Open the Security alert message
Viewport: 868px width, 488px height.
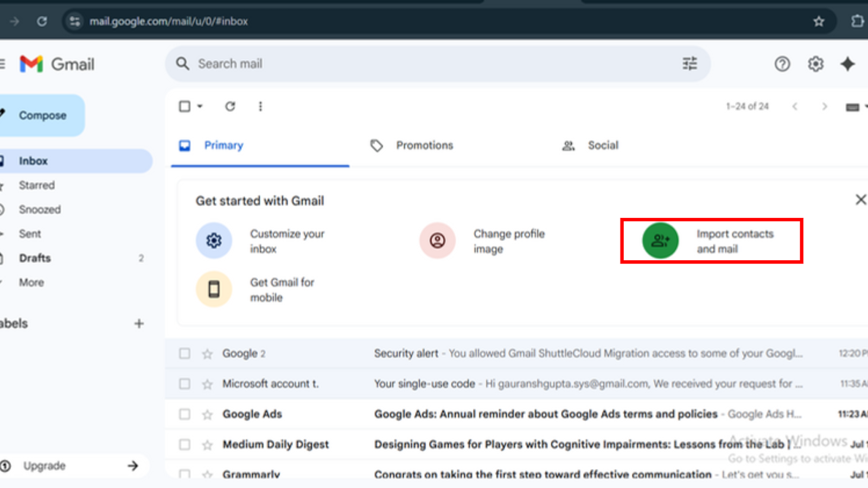(x=516, y=354)
